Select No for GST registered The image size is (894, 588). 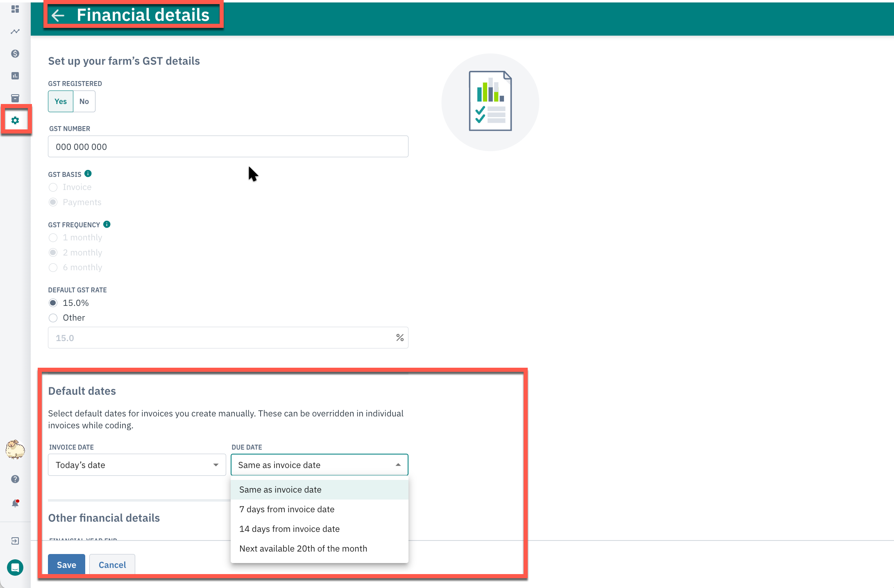[x=84, y=102]
